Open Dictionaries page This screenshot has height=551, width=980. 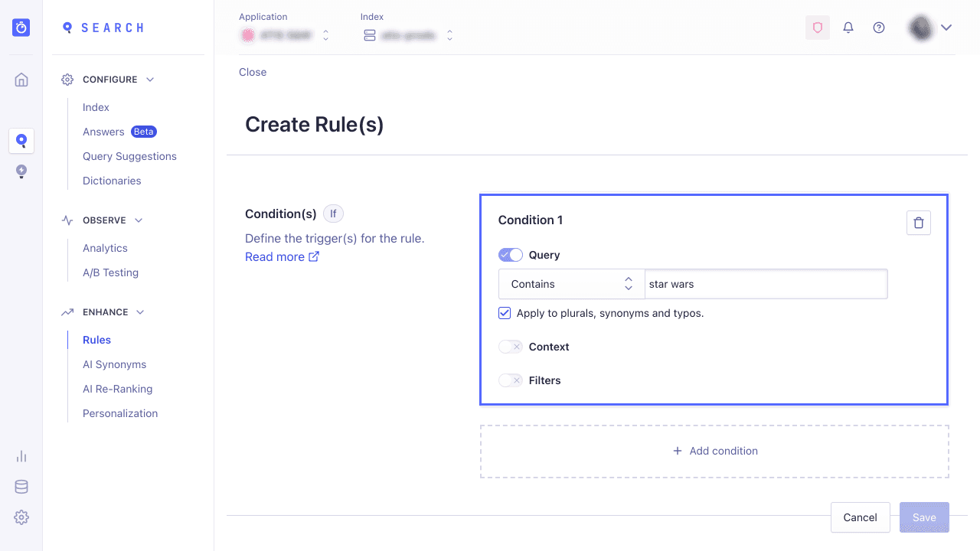[112, 181]
